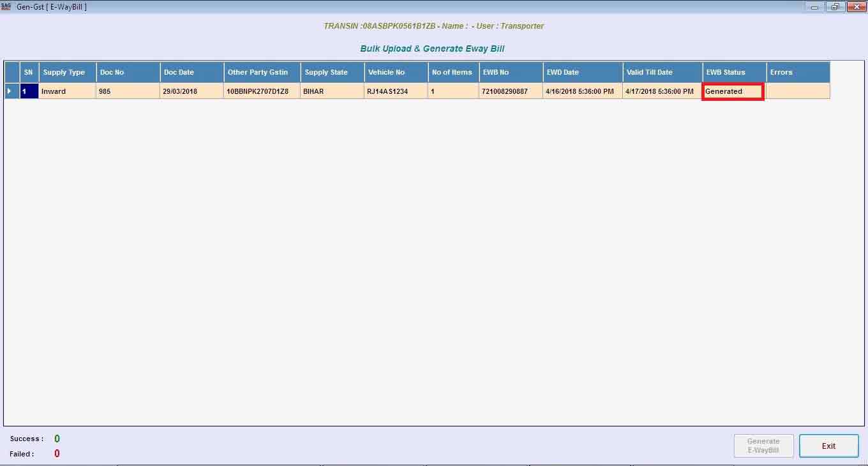
Task: Select the EWB number 721008290887 cell
Action: coord(510,91)
